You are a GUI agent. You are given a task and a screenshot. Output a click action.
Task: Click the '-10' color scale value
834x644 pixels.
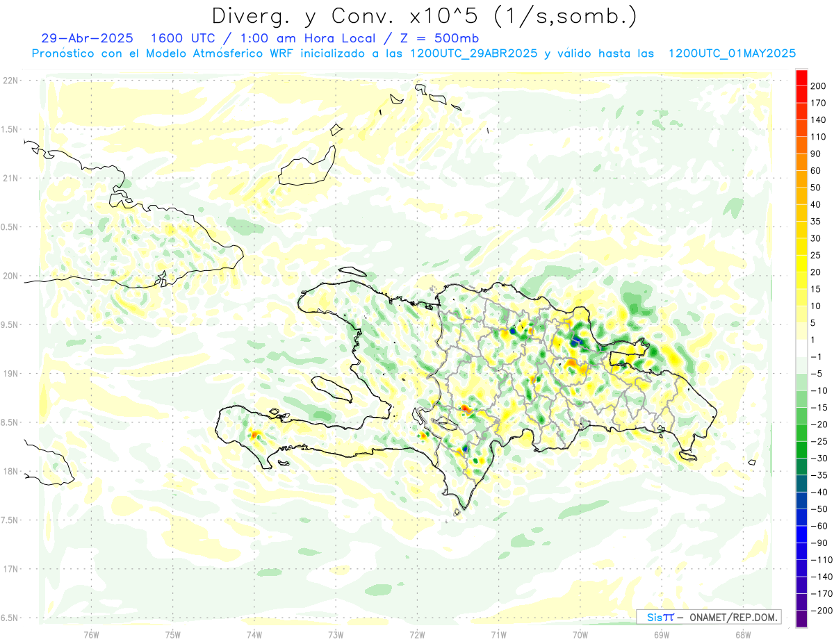coord(819,390)
